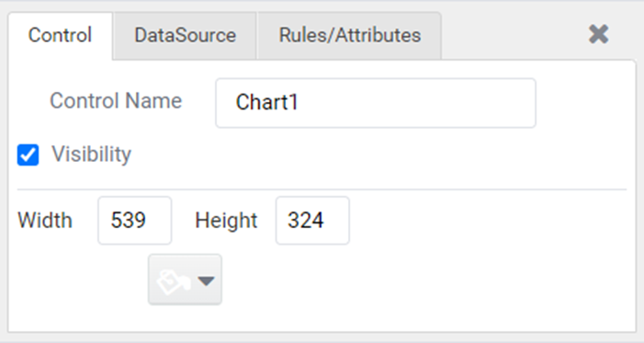Image resolution: width=644 pixels, height=343 pixels.
Task: Click the Visibility label text
Action: pos(91,154)
